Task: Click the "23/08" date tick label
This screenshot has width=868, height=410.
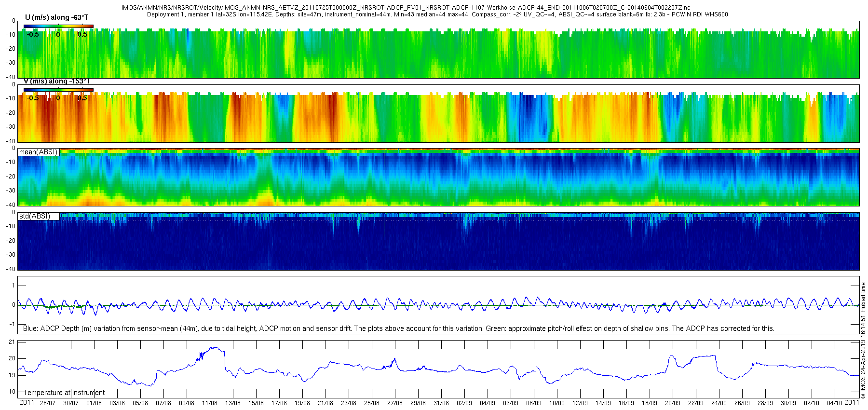Action: [348, 403]
